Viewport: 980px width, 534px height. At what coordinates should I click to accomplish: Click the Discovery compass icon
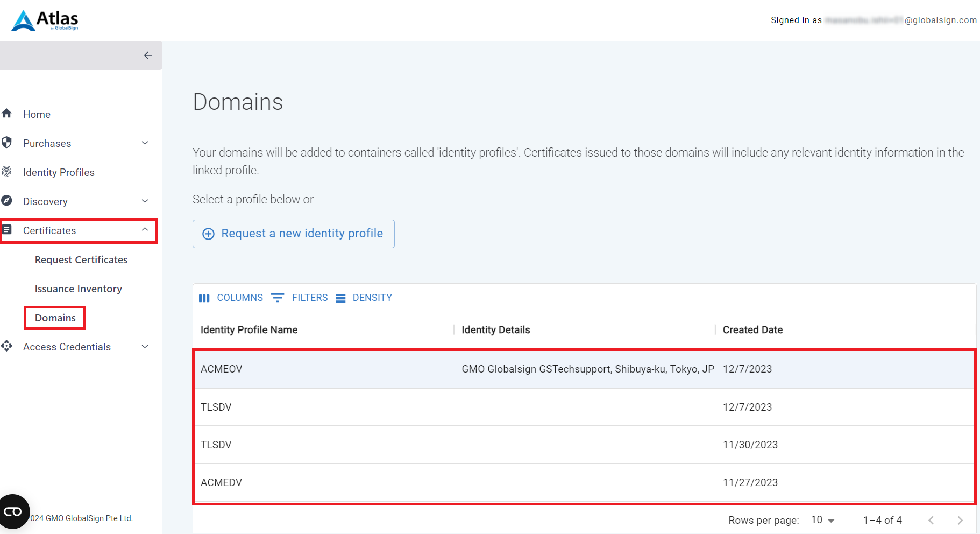pos(7,201)
